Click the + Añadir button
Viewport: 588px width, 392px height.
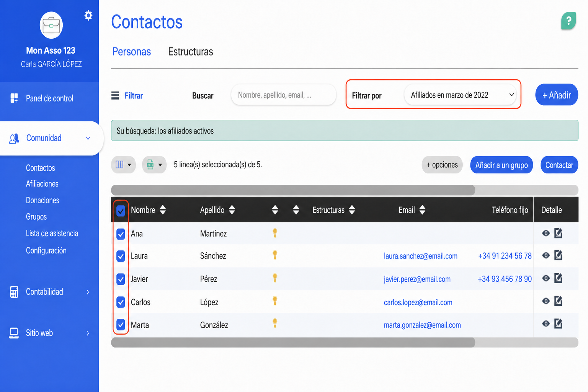pos(557,95)
